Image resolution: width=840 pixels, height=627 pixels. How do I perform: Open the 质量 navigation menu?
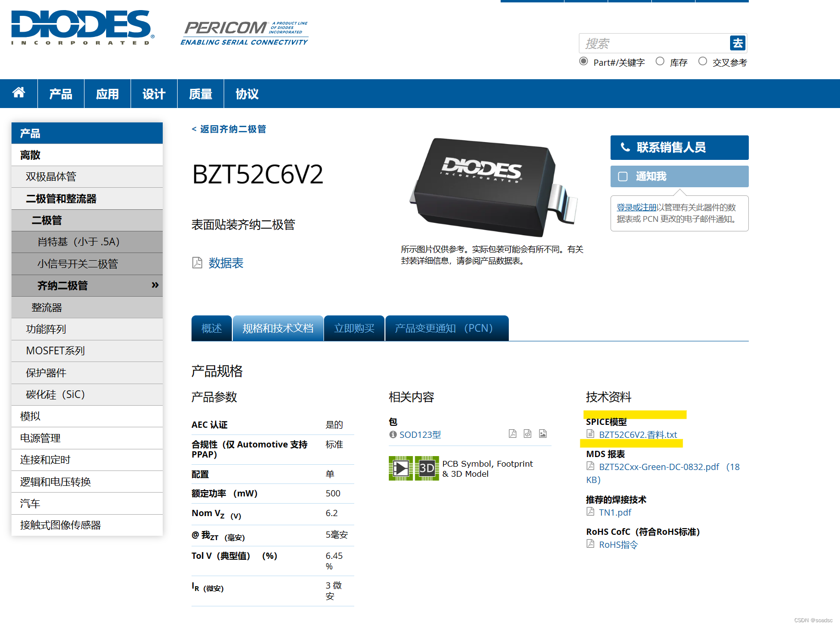(x=201, y=94)
